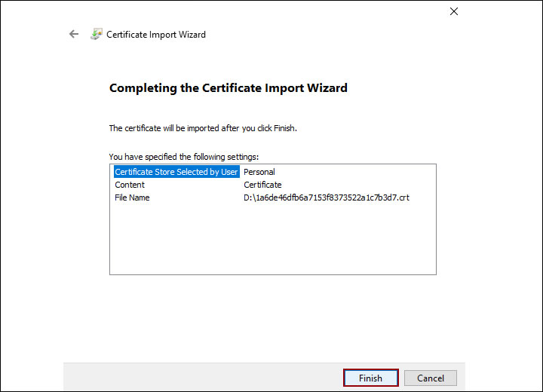Click the back arrow in the wizard header
The width and height of the screenshot is (543, 392).
[74, 34]
